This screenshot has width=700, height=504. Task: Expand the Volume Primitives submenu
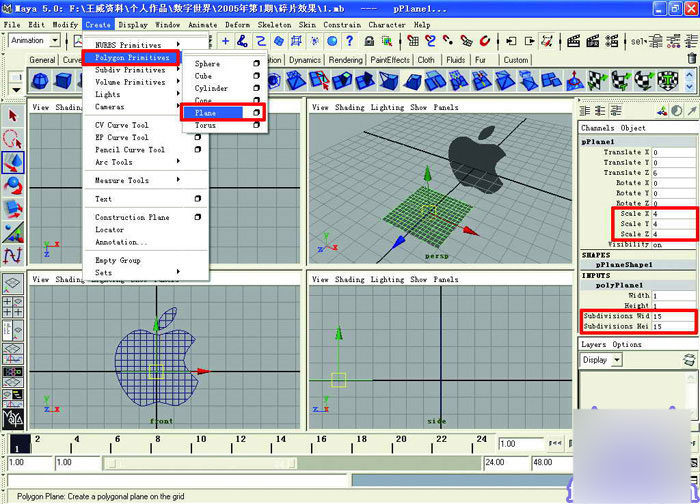tap(178, 82)
